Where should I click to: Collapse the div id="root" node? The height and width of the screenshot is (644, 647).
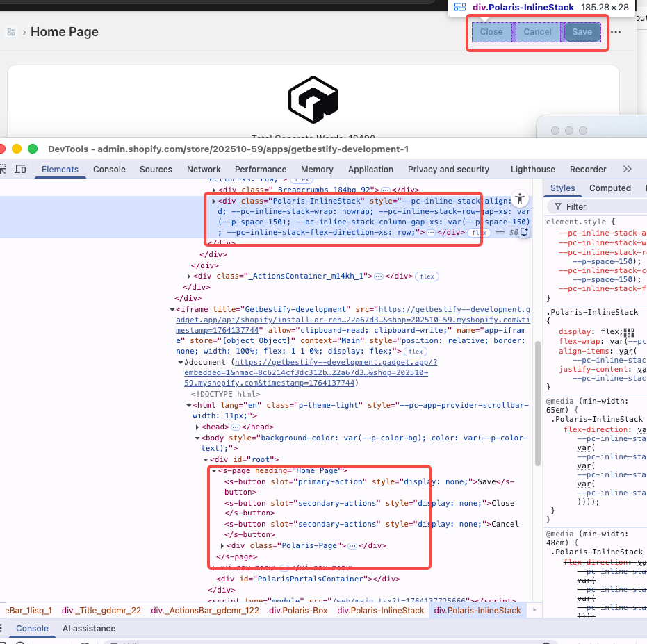click(206, 460)
